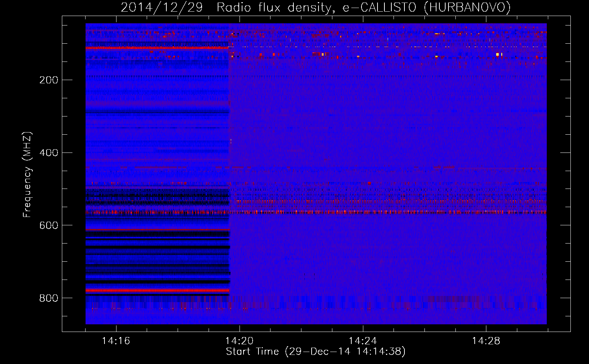Click the 14:24 time tick label
Screen dimensions: 589x364
tap(363, 341)
